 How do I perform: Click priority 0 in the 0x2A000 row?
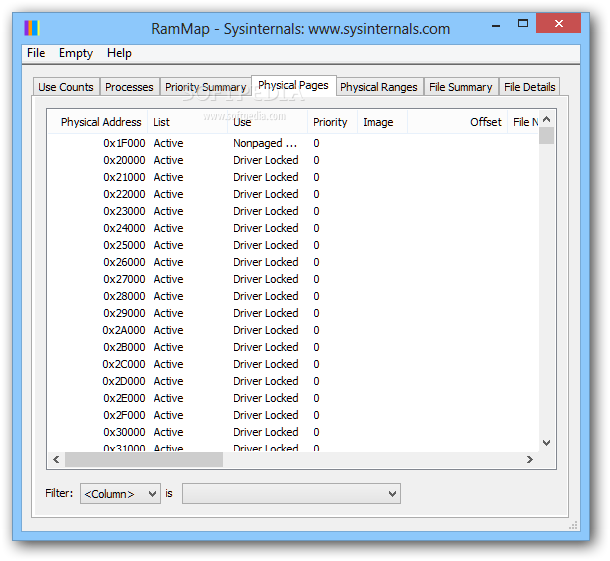pyautogui.click(x=316, y=330)
